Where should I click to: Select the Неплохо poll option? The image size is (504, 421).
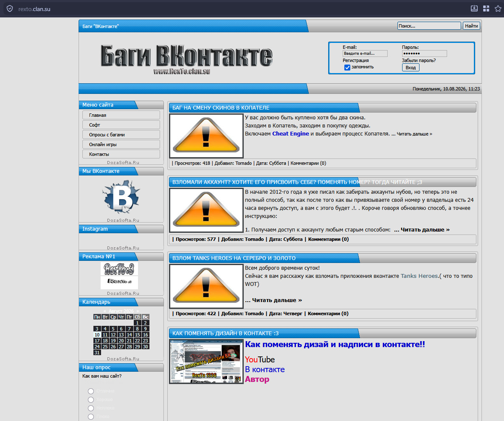tap(91, 408)
